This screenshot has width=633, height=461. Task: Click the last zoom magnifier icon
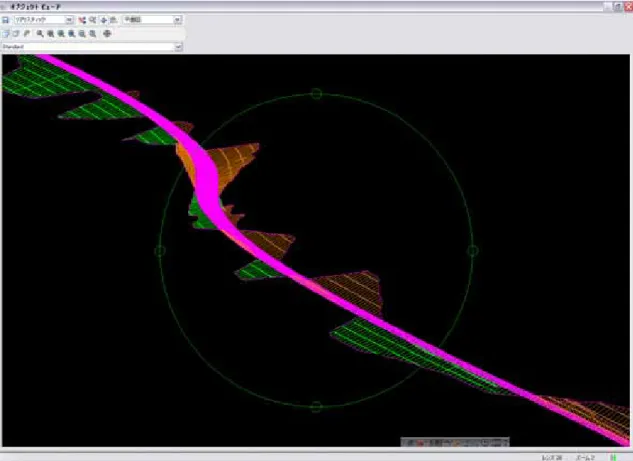[x=92, y=34]
